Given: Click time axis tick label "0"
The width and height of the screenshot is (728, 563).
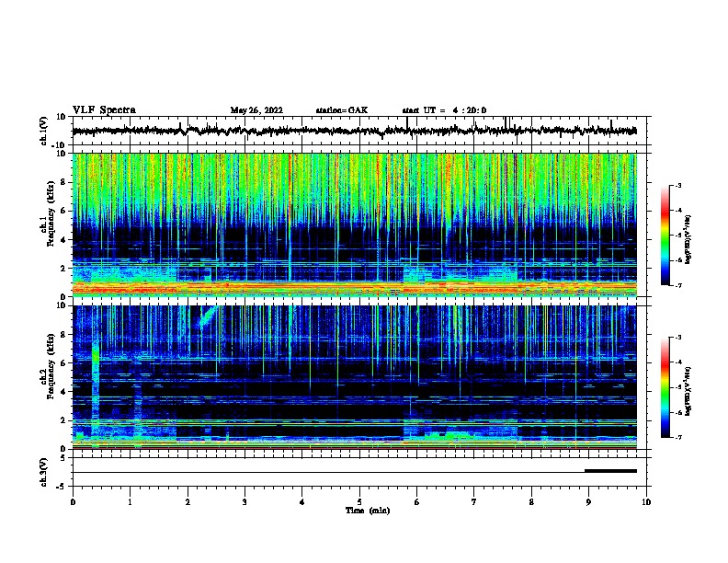Looking at the screenshot, I should click(73, 502).
